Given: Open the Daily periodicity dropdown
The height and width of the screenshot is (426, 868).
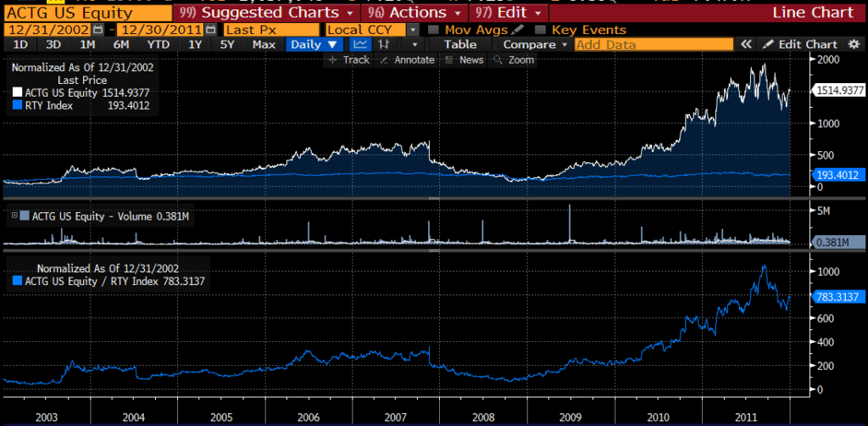Looking at the screenshot, I should pyautogui.click(x=314, y=45).
